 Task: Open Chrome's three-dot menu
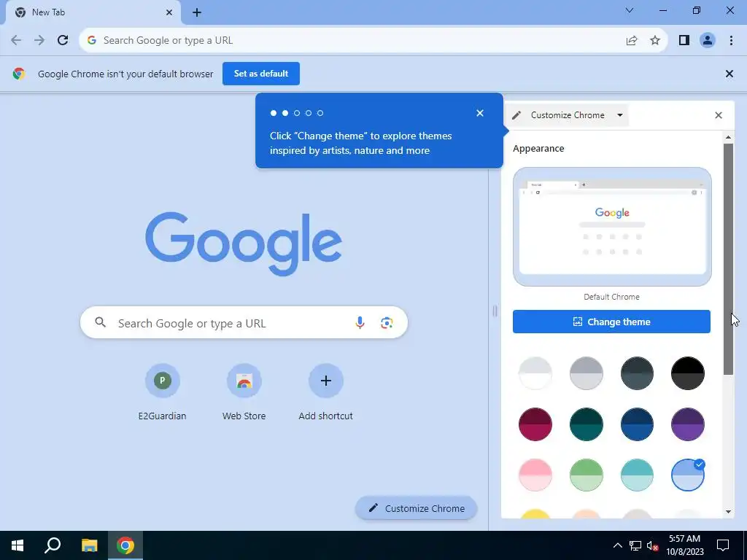click(731, 41)
